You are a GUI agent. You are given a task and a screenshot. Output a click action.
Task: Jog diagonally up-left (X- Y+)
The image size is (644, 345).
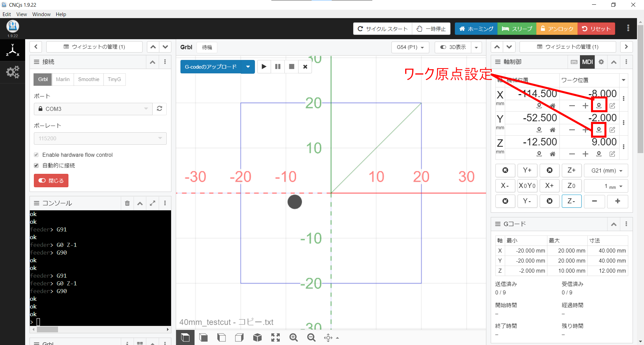[x=505, y=170]
